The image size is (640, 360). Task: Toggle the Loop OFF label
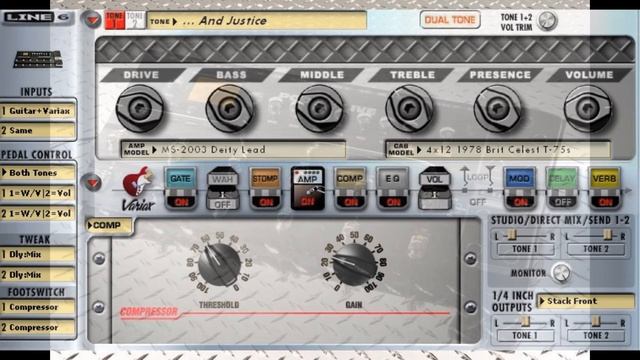478,202
